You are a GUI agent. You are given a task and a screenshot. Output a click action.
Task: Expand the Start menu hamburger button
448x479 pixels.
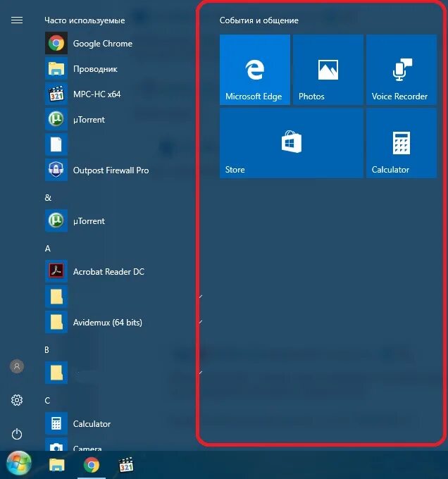coord(17,20)
